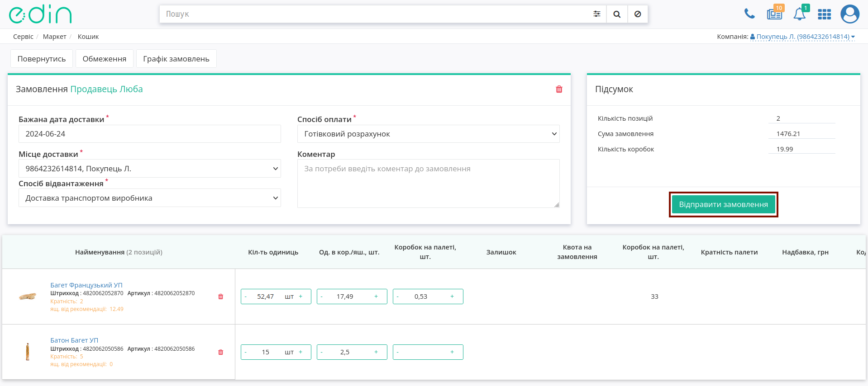Open Батон Багет УП product link
Viewport: 868px width, 386px height.
click(74, 340)
